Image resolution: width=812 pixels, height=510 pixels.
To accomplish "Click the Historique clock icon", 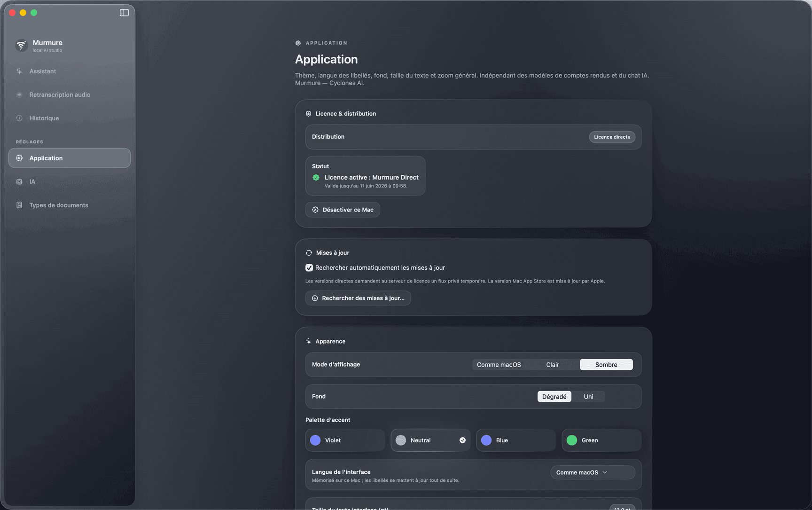I will click(19, 118).
